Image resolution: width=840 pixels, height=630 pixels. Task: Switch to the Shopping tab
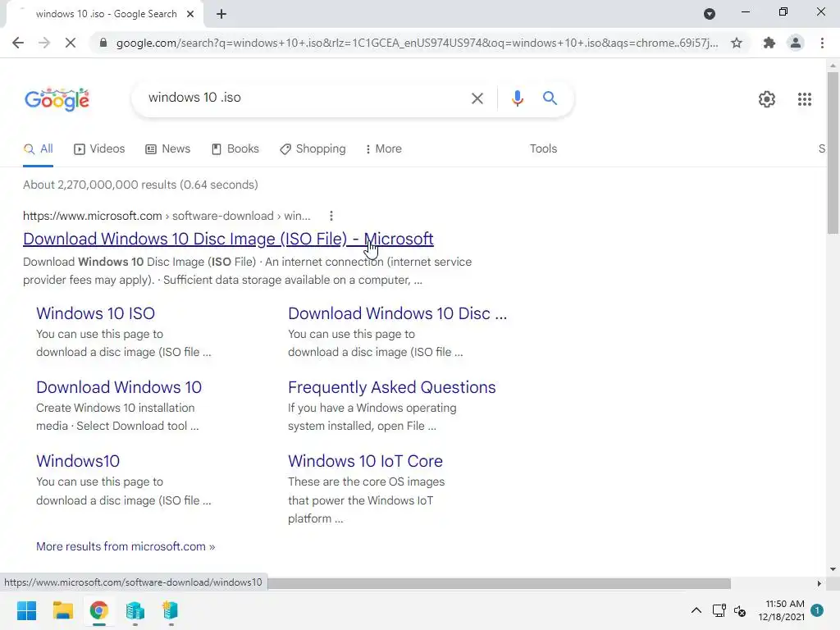coord(313,149)
